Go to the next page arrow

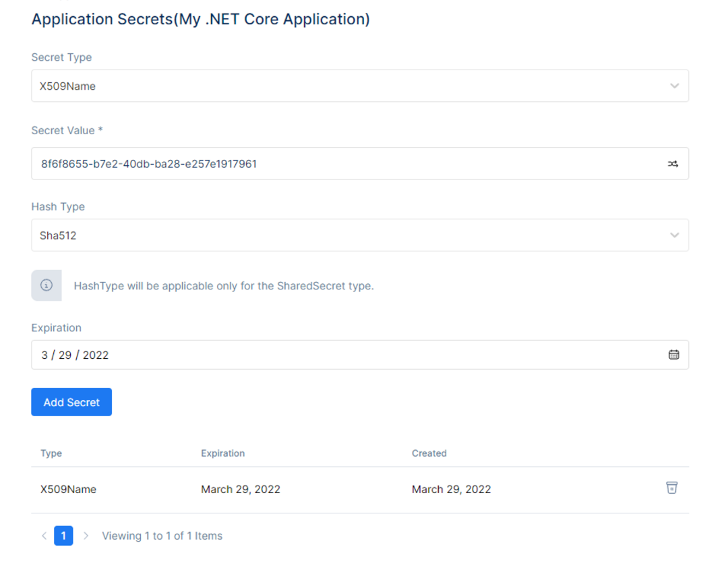86,536
